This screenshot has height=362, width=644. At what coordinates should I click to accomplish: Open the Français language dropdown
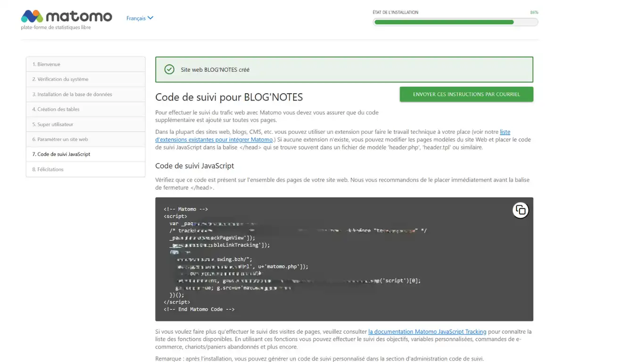point(136,18)
